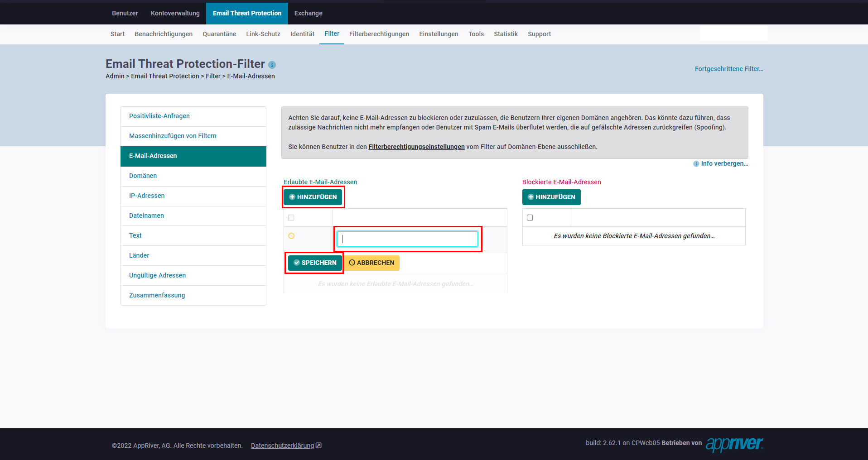Open the Link-Schutz tab

tap(263, 34)
